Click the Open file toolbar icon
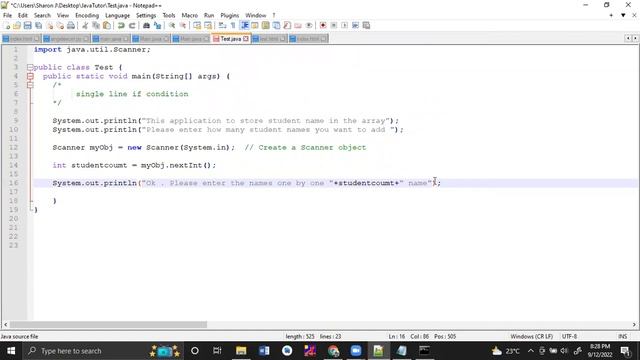The height and width of the screenshot is (360, 640). pyautogui.click(x=17, y=25)
